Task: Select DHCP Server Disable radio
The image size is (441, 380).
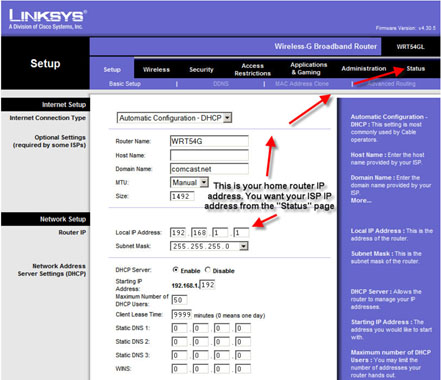Action: click(x=208, y=270)
